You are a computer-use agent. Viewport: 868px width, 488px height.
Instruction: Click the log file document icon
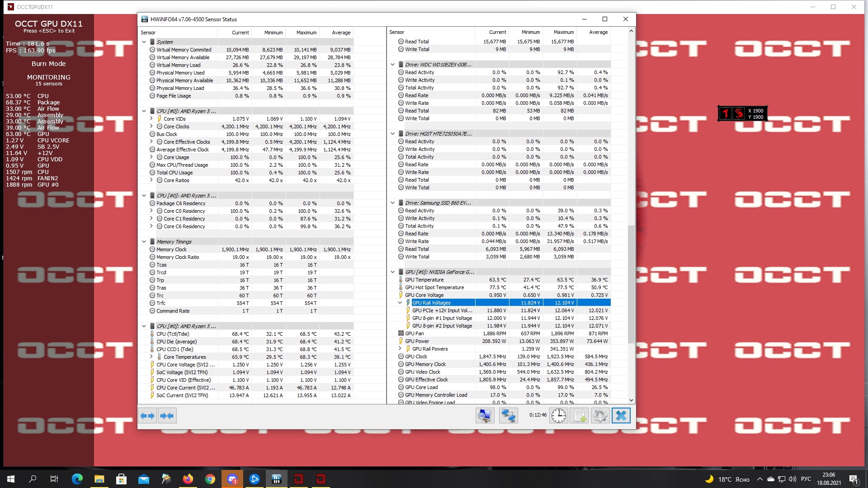pyautogui.click(x=580, y=416)
